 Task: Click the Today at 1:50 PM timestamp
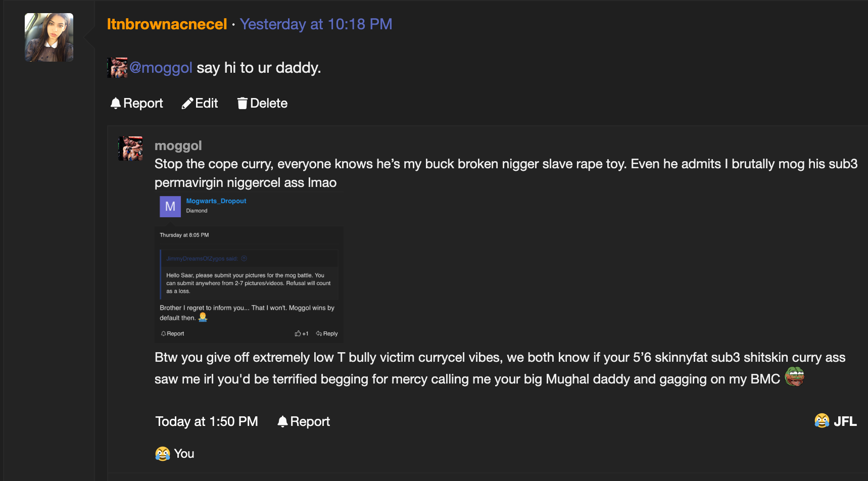click(207, 421)
